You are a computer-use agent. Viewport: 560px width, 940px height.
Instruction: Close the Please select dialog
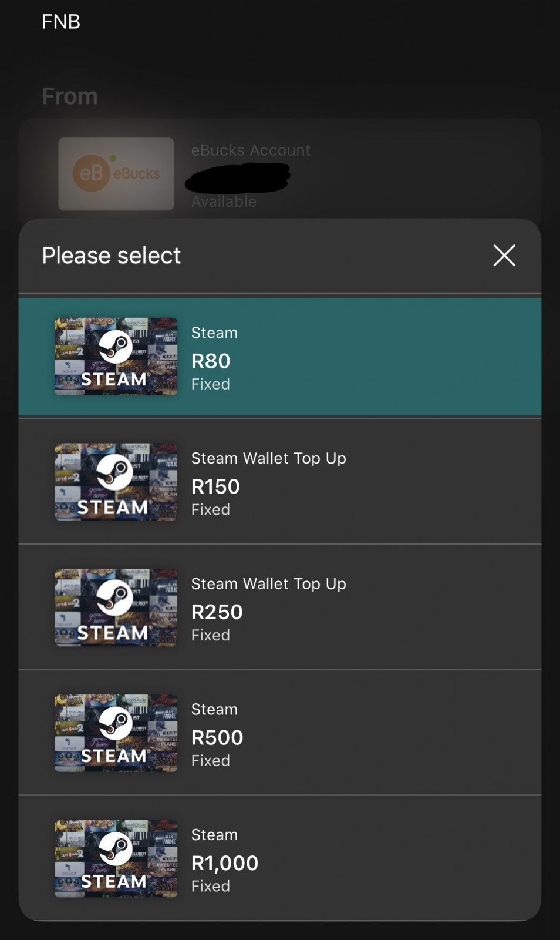coord(504,256)
